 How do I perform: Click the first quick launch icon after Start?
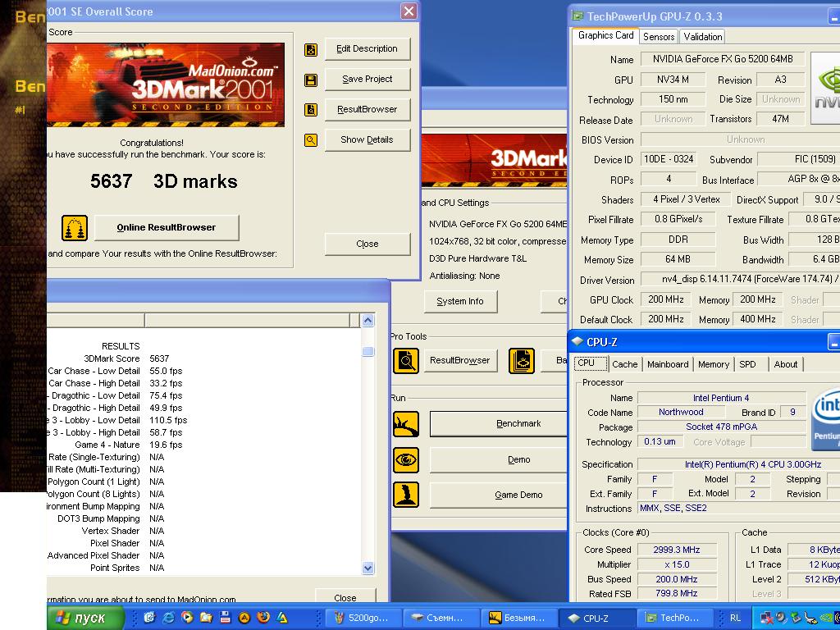[149, 618]
